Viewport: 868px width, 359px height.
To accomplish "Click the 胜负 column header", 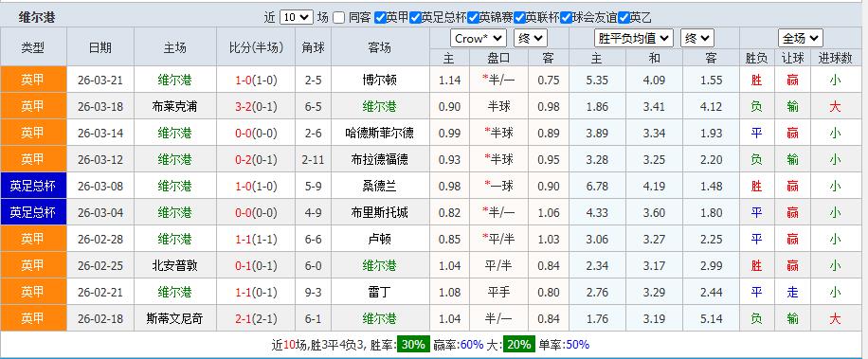I will (757, 58).
